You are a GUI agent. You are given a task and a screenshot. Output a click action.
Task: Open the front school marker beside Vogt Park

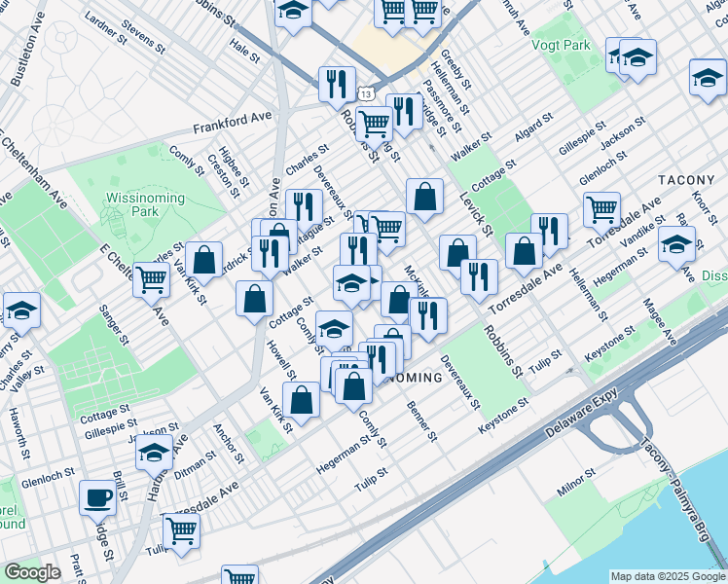[637, 58]
